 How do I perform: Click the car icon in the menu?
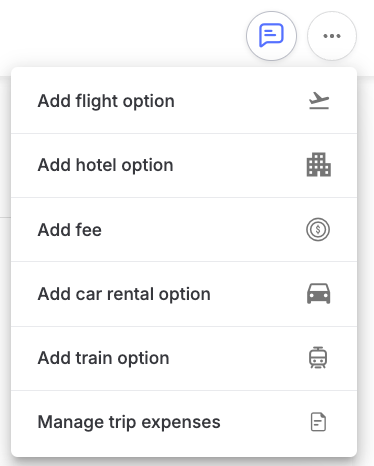coord(319,294)
